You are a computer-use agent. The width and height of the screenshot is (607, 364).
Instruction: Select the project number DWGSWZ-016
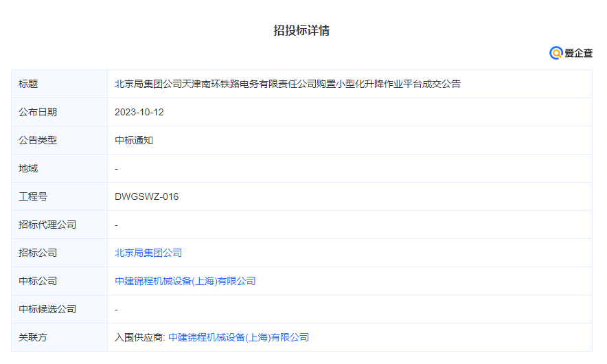147,196
